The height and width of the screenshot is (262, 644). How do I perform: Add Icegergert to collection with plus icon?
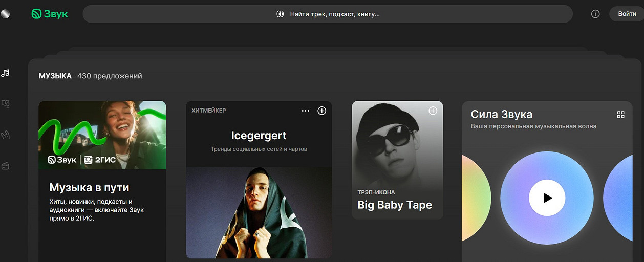[321, 111]
